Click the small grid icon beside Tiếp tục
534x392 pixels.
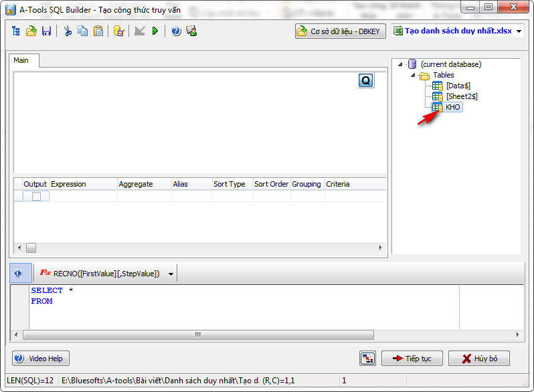(367, 359)
